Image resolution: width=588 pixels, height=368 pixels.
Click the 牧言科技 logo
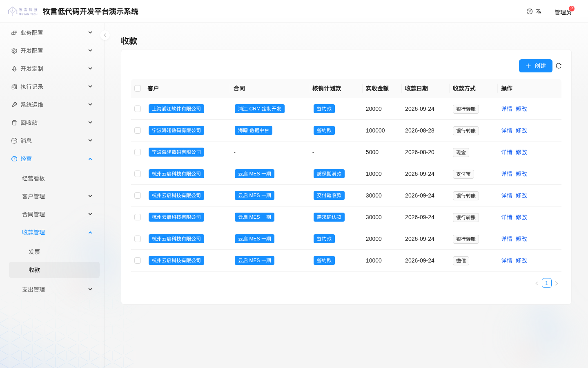[x=23, y=11]
